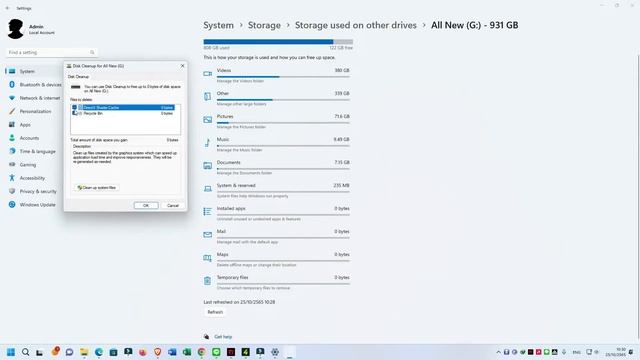Open the Temporary files trash icon
Screen dimensions: 640x360
click(x=207, y=281)
